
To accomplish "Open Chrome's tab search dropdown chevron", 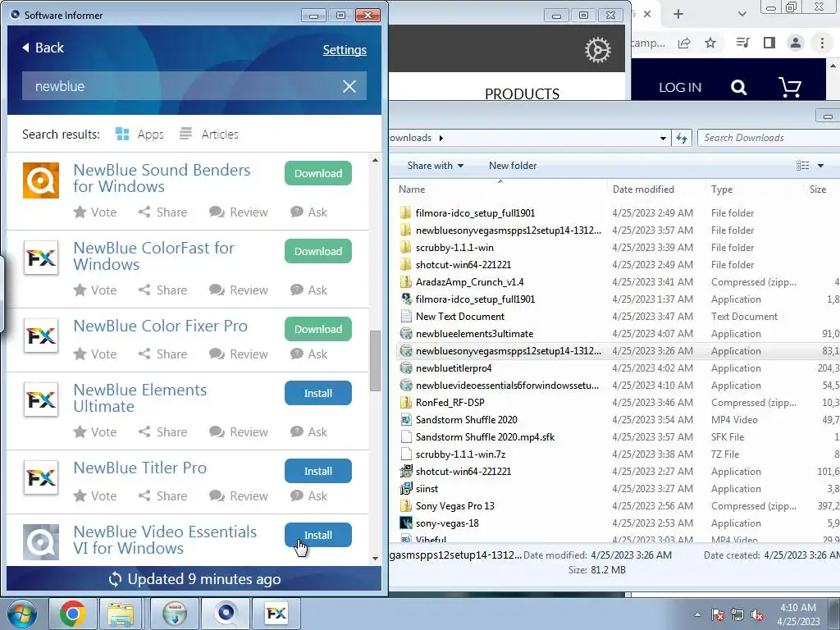I will point(742,15).
